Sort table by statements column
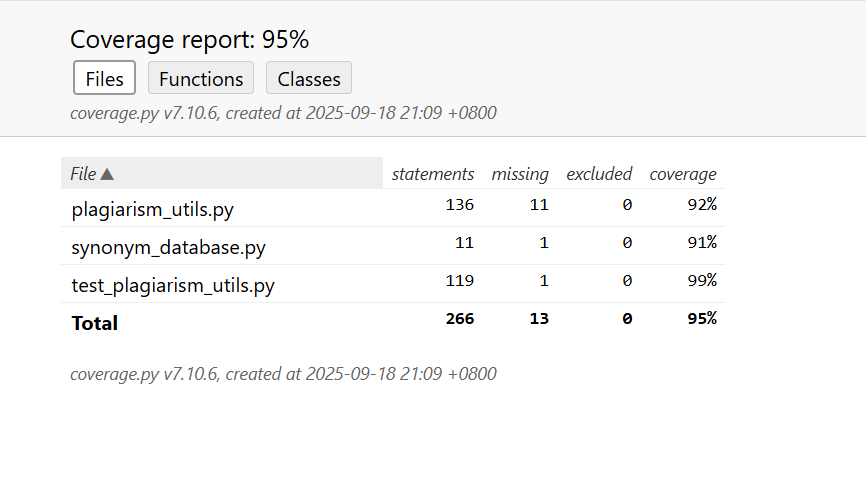Viewport: 866px width, 480px height. pyautogui.click(x=432, y=174)
